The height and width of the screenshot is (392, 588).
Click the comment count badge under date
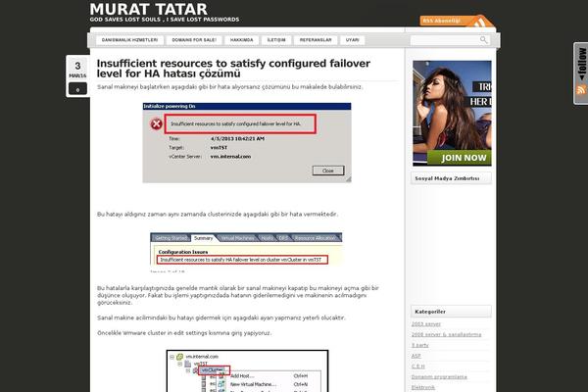point(77,89)
